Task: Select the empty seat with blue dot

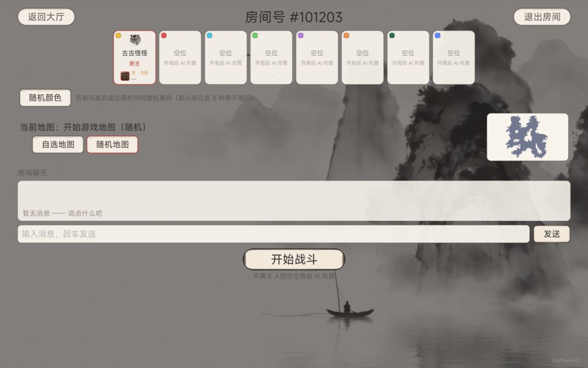Action: (x=454, y=57)
